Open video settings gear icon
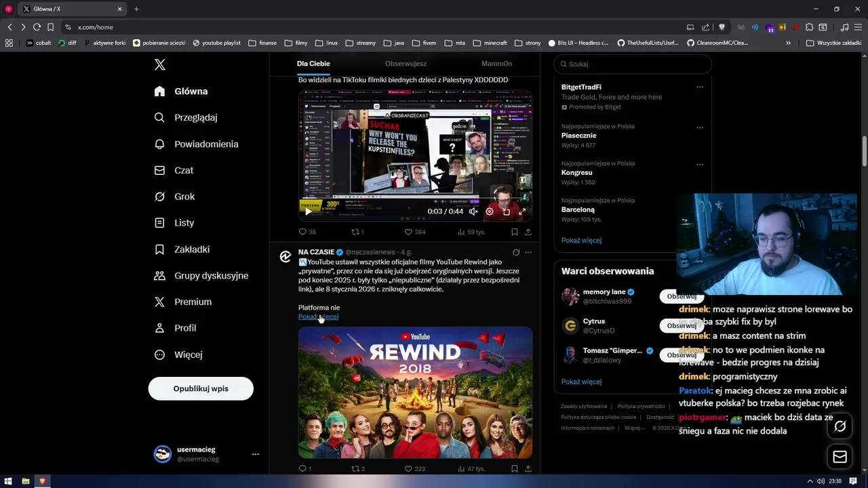The width and height of the screenshot is (868, 488). [x=490, y=211]
